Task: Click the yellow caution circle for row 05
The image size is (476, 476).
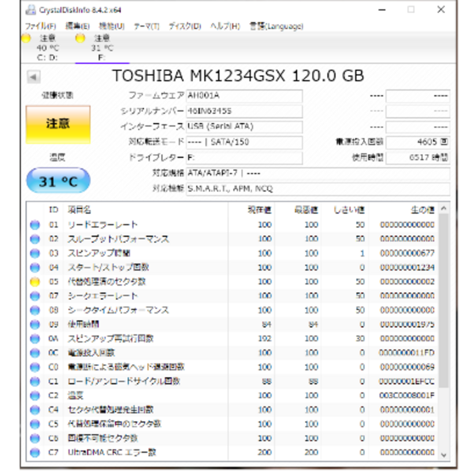Action: click(x=35, y=282)
